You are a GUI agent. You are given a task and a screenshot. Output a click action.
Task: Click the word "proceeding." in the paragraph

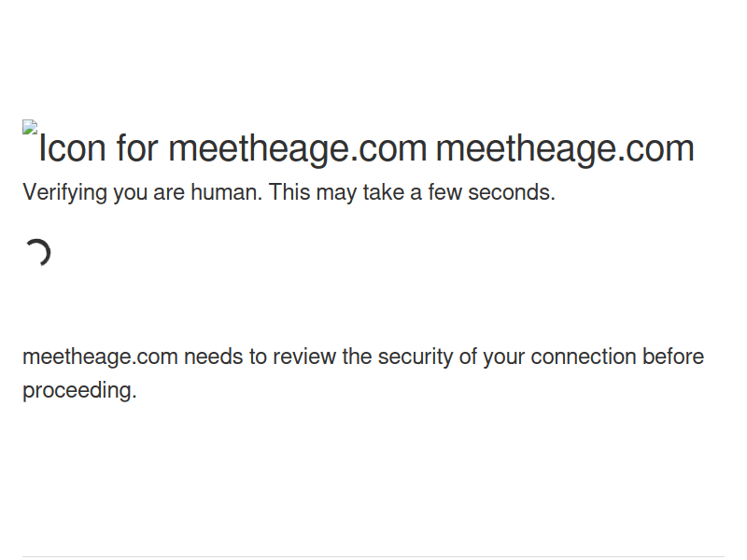tap(79, 390)
